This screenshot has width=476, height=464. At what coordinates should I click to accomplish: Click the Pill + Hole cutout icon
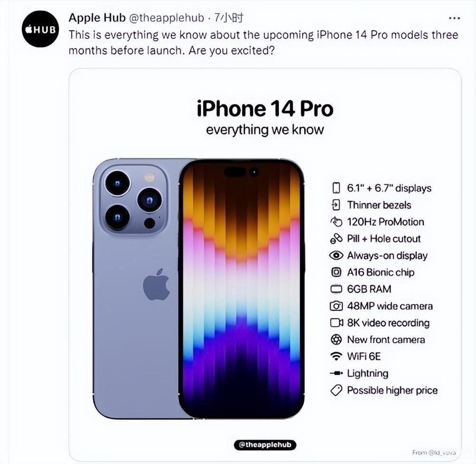pyautogui.click(x=336, y=239)
